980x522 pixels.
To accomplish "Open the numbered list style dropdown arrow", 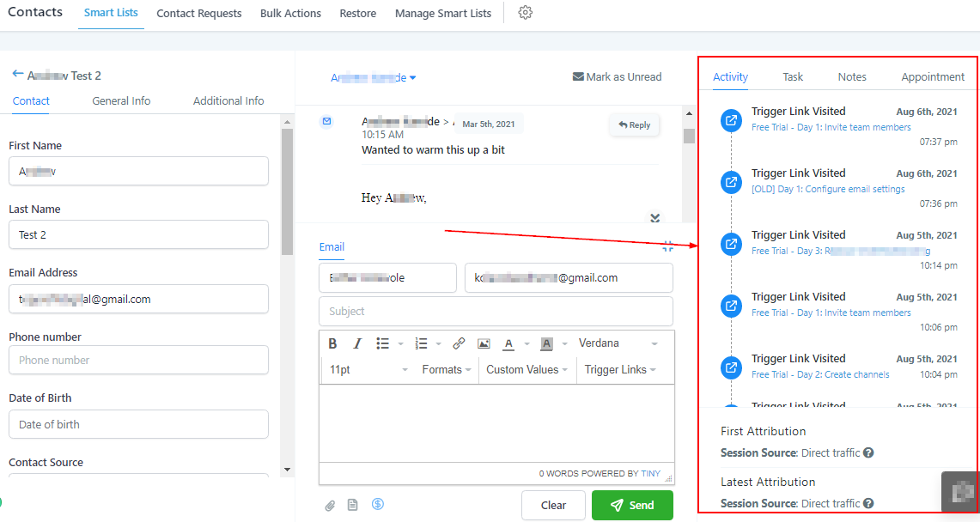I will click(438, 343).
